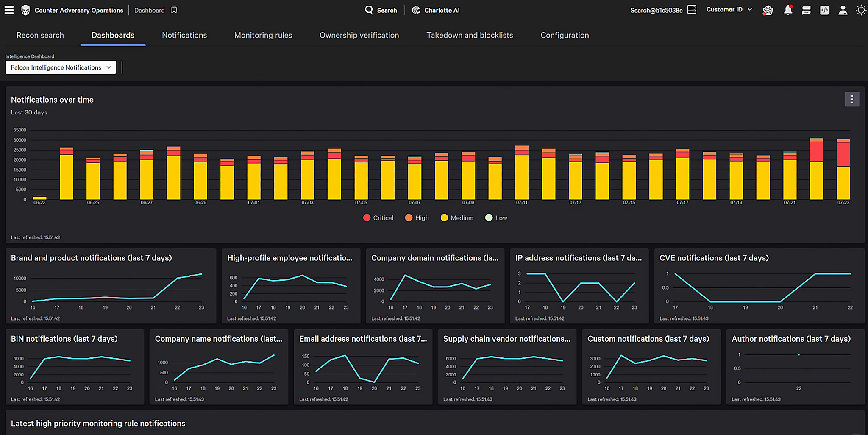Click "Last refreshed" under Notifications over time chart
868x435 pixels.
(35, 237)
